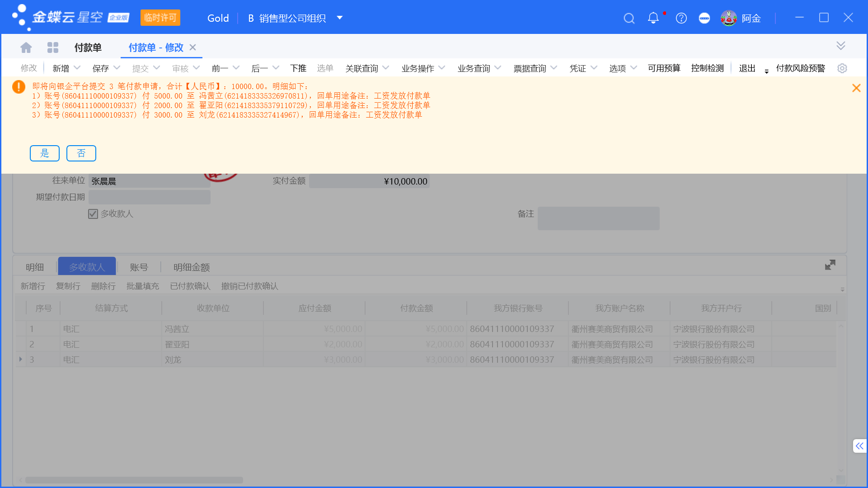Click the 金蝶云星空 logo

[70, 17]
